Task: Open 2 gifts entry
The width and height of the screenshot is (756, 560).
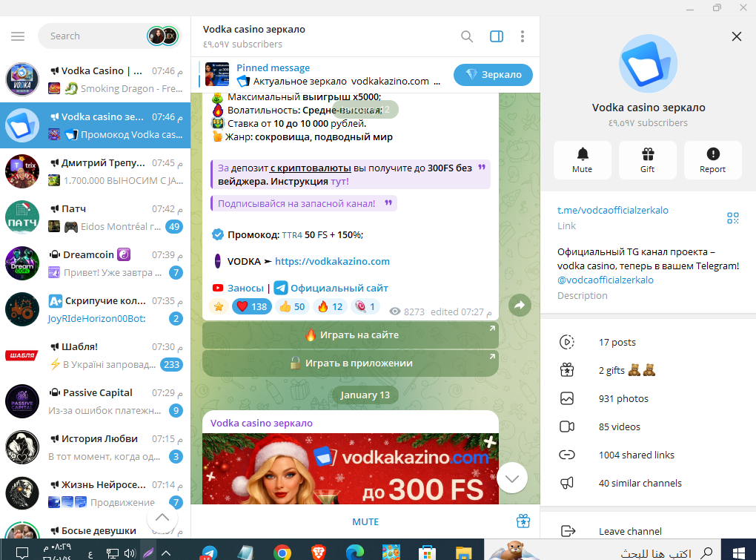Action: click(x=648, y=370)
